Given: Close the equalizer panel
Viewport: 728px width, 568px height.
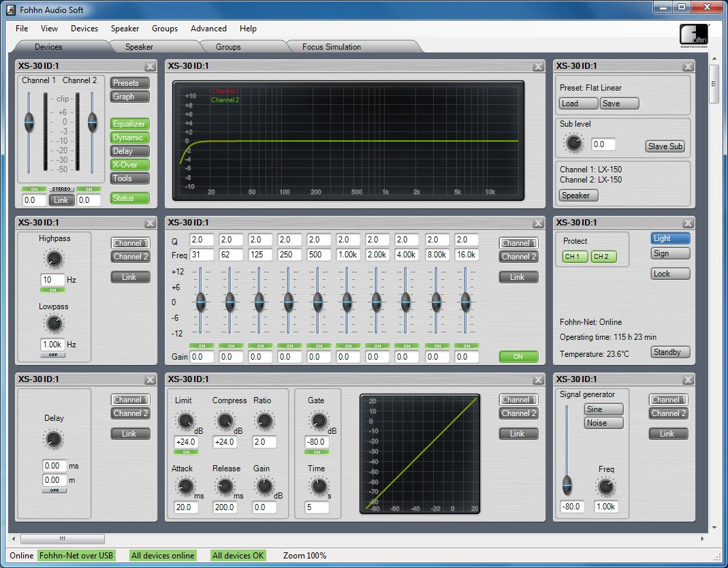Looking at the screenshot, I should click(538, 223).
